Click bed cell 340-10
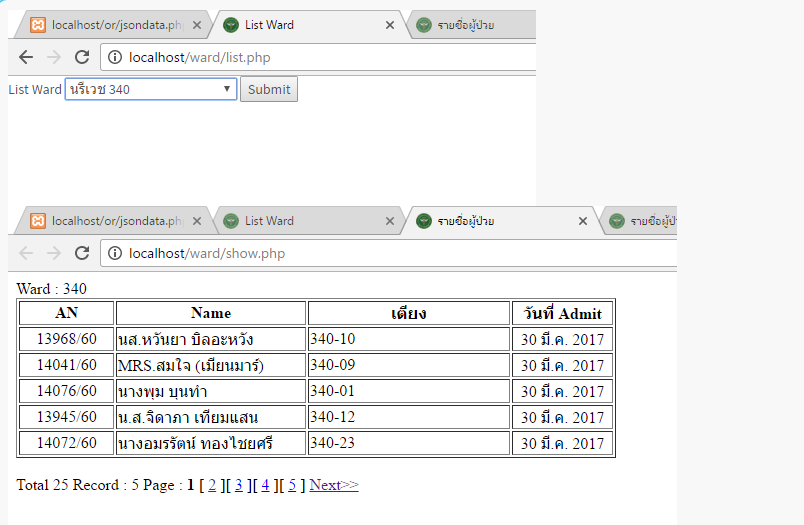Screen dimensions: 804x525 pyautogui.click(x=409, y=339)
